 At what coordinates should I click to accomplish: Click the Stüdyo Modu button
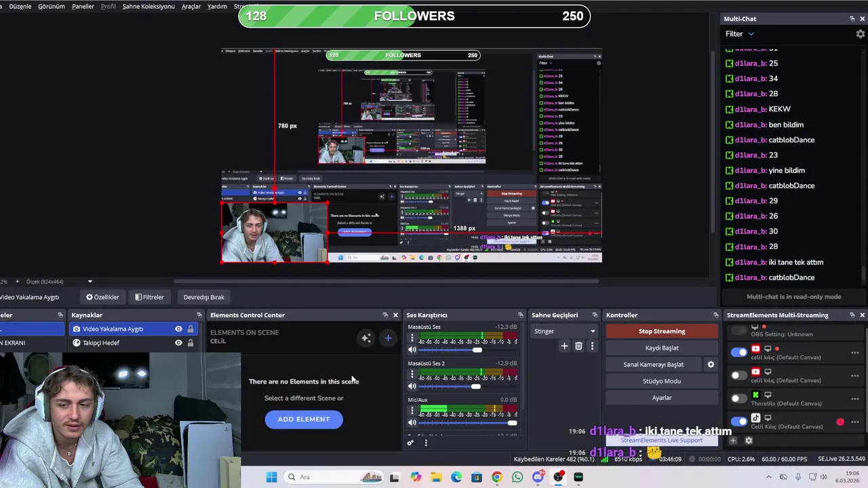coord(662,381)
